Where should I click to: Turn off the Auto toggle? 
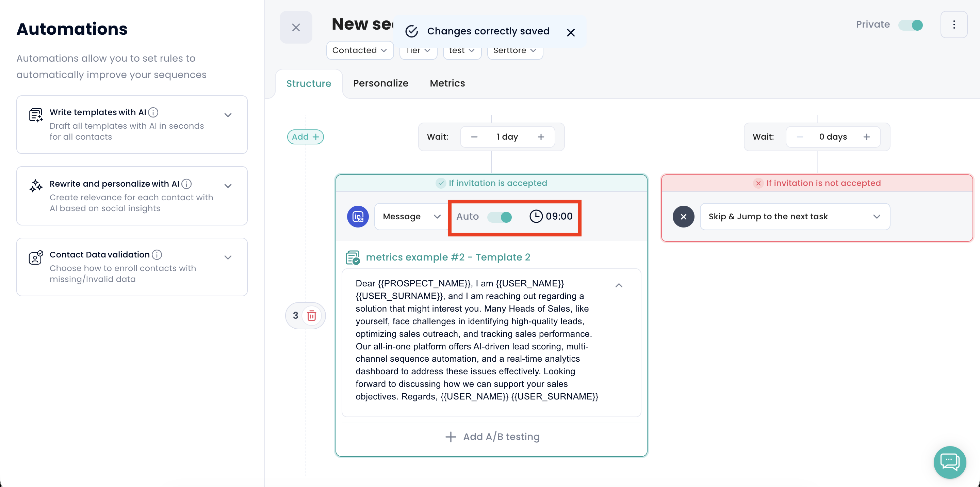tap(500, 217)
